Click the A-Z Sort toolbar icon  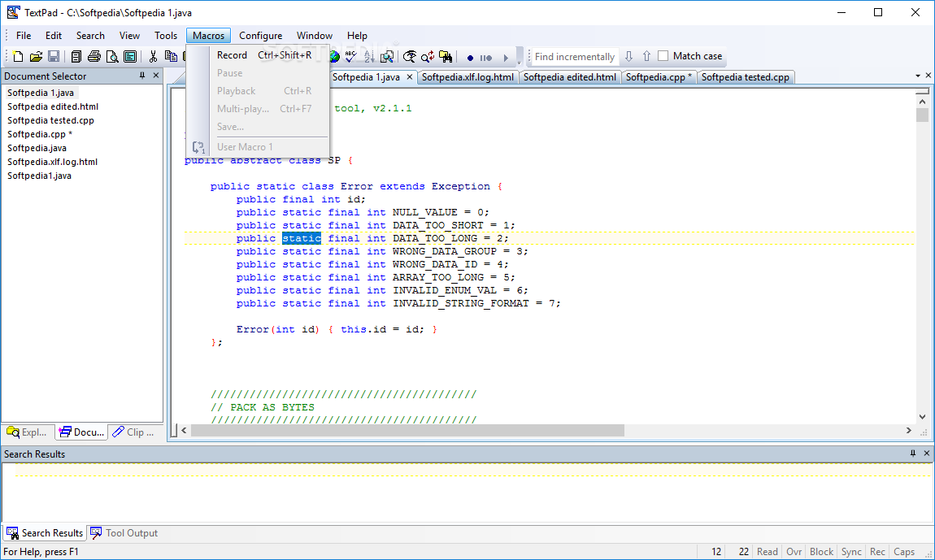[369, 56]
